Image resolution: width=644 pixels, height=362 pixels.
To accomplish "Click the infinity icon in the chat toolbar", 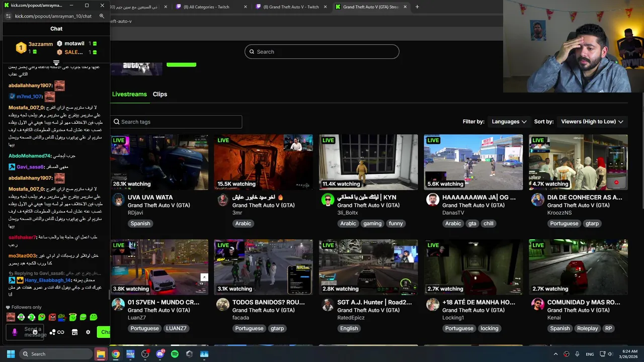I will (x=61, y=332).
